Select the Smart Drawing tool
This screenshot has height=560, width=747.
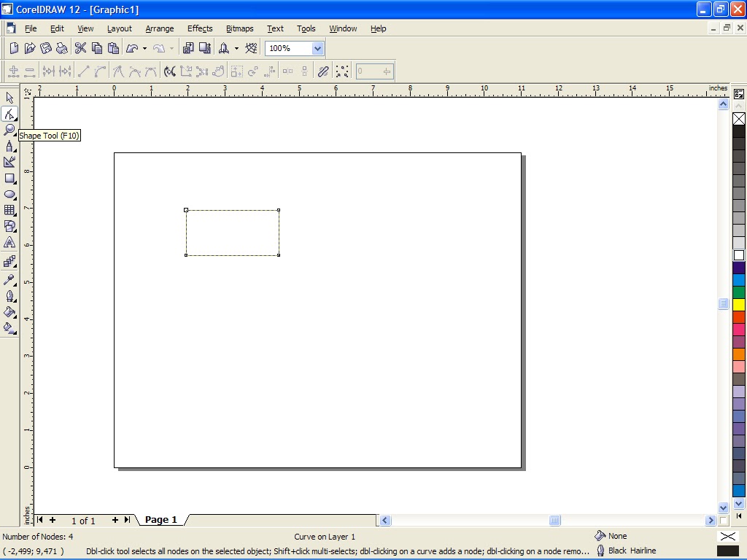click(x=9, y=162)
